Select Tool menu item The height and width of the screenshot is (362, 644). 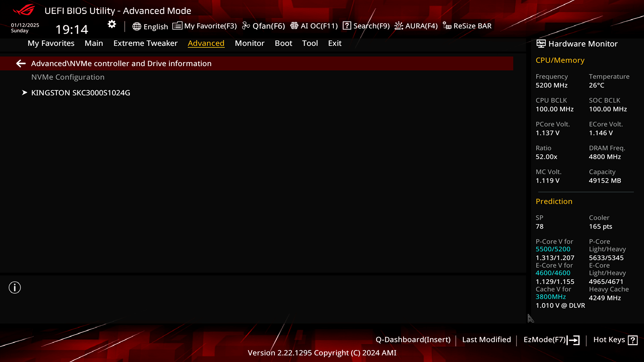point(310,43)
